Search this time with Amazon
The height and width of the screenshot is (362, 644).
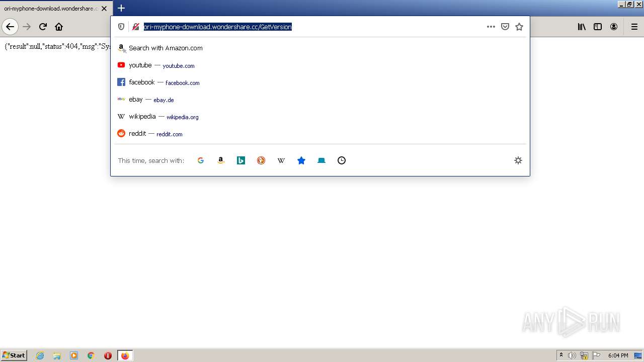click(x=221, y=160)
